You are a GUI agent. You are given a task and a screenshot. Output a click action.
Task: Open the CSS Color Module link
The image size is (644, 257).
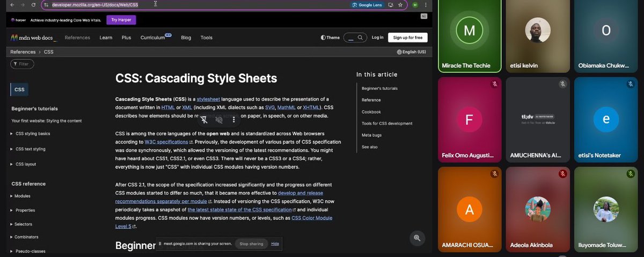tap(224, 222)
